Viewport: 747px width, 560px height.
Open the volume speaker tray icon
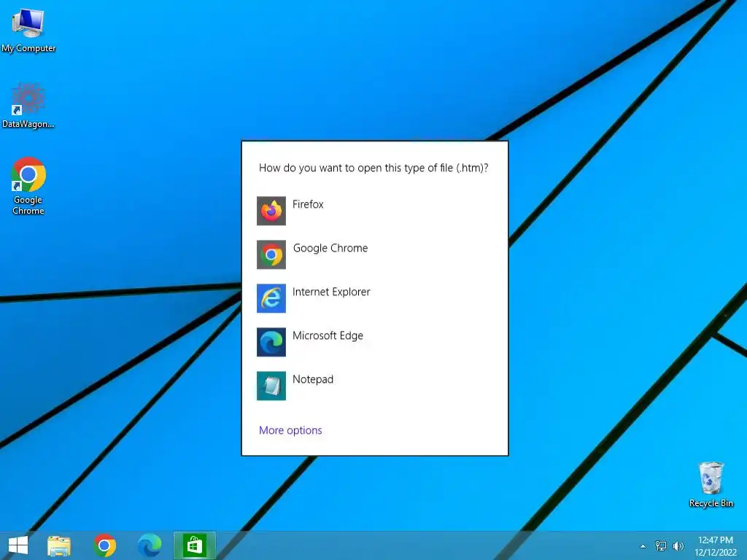(x=678, y=545)
